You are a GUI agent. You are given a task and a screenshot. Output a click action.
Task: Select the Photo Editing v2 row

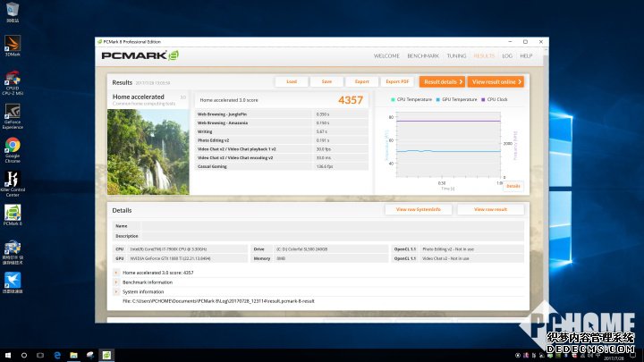282,140
